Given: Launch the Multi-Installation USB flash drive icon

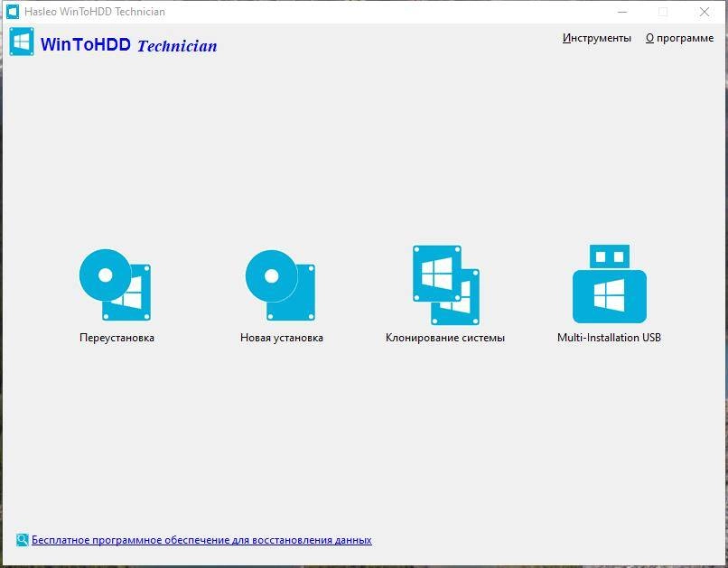Looking at the screenshot, I should click(609, 284).
